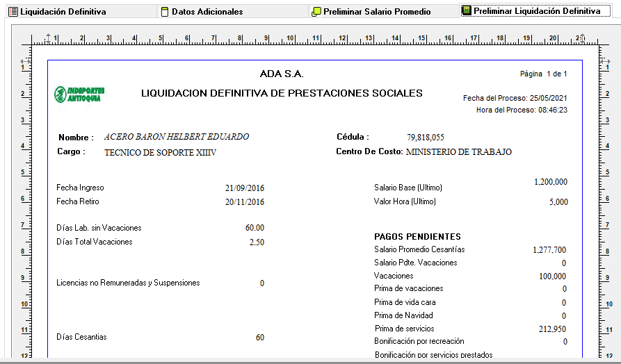Click the ADA S.A. company title
The height and width of the screenshot is (364, 621).
(282, 74)
